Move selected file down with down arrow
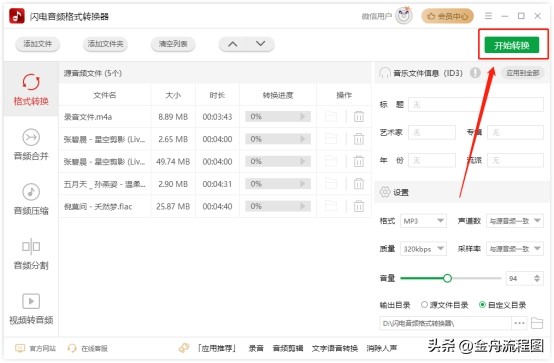Image resolution: width=554 pixels, height=363 pixels. [260, 44]
